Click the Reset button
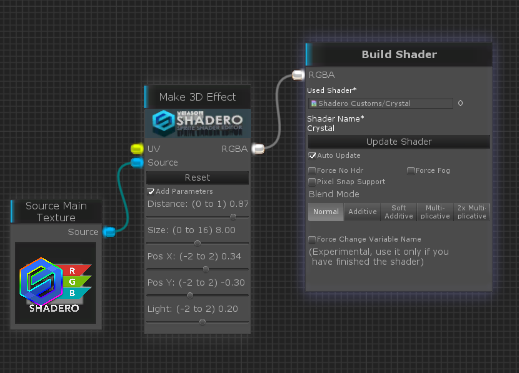Image resolution: width=519 pixels, height=373 pixels. [197, 177]
